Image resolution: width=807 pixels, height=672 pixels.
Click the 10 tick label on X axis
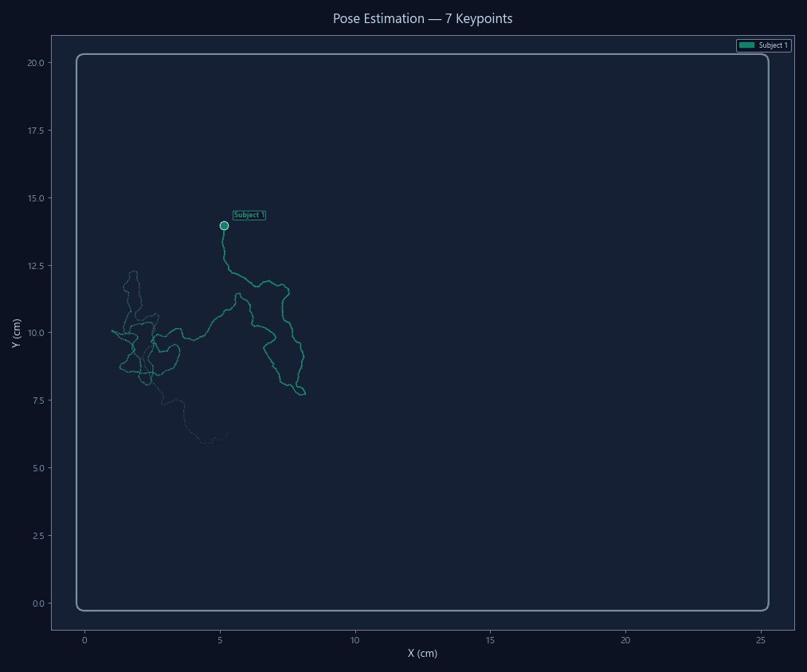point(355,640)
